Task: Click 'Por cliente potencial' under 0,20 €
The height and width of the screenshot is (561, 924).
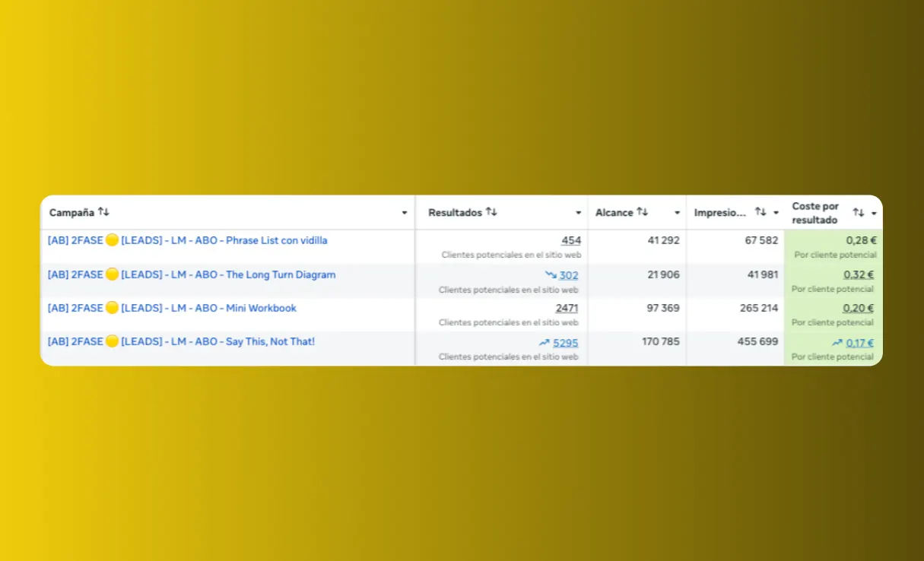Action: (833, 322)
